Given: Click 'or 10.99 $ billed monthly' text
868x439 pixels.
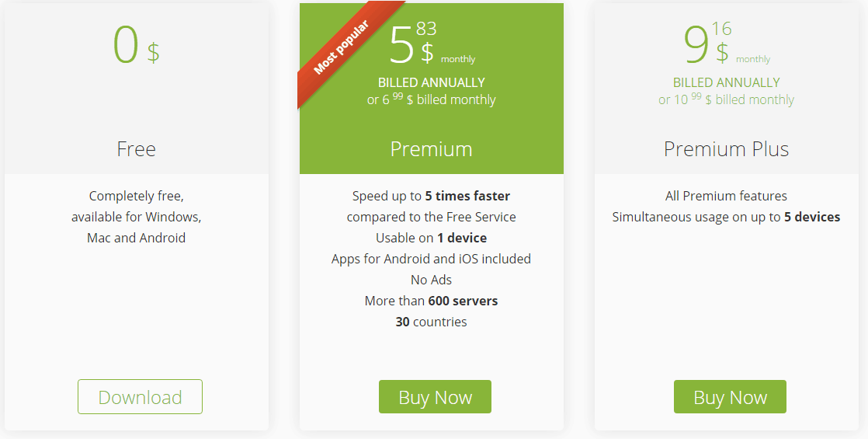Looking at the screenshot, I should [726, 99].
